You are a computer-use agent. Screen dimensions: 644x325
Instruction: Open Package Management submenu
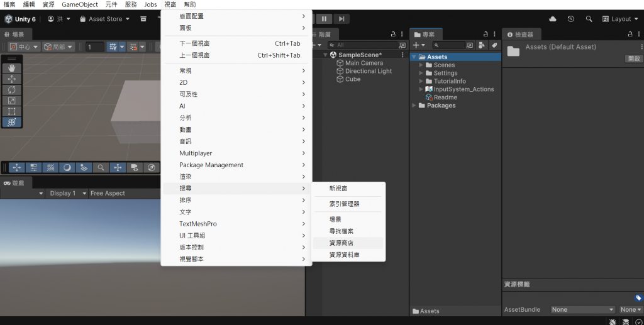236,165
